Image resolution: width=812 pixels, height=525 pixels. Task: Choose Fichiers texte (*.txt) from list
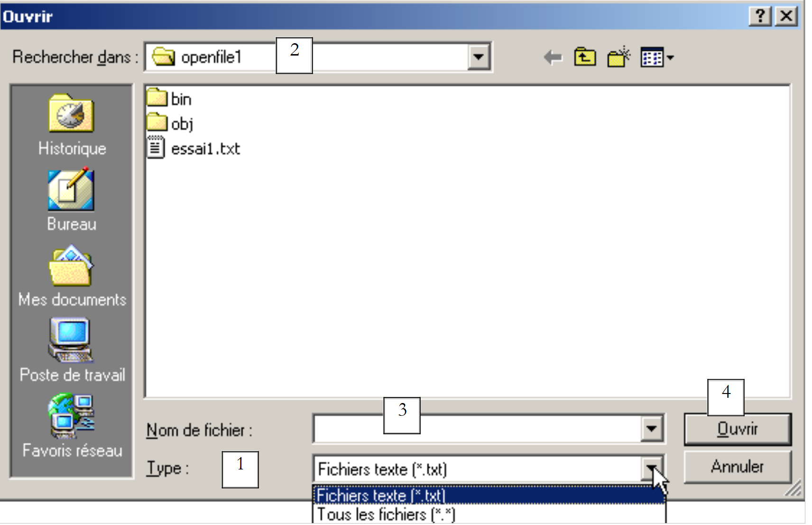tap(489, 495)
